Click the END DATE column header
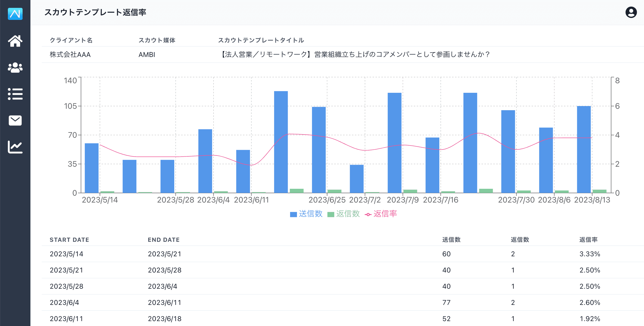 click(x=163, y=240)
